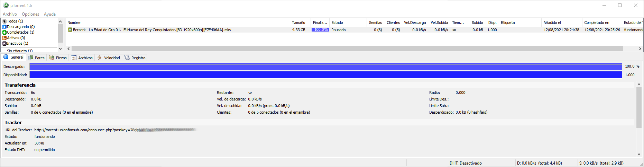Screen dimensions: 644x167
Task: Click the Pares tab peers icon
Action: pos(30,58)
